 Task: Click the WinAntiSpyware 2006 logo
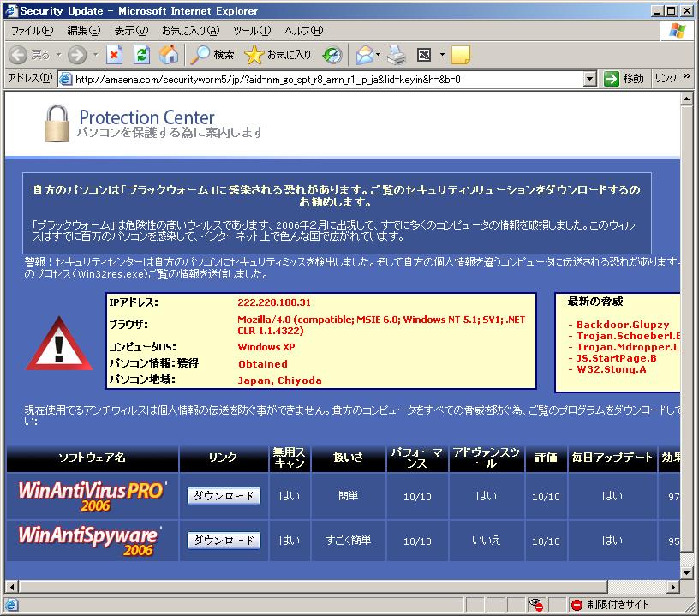point(90,541)
